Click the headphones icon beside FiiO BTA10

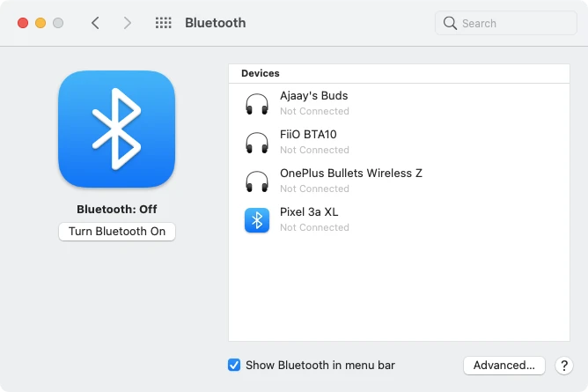click(256, 143)
